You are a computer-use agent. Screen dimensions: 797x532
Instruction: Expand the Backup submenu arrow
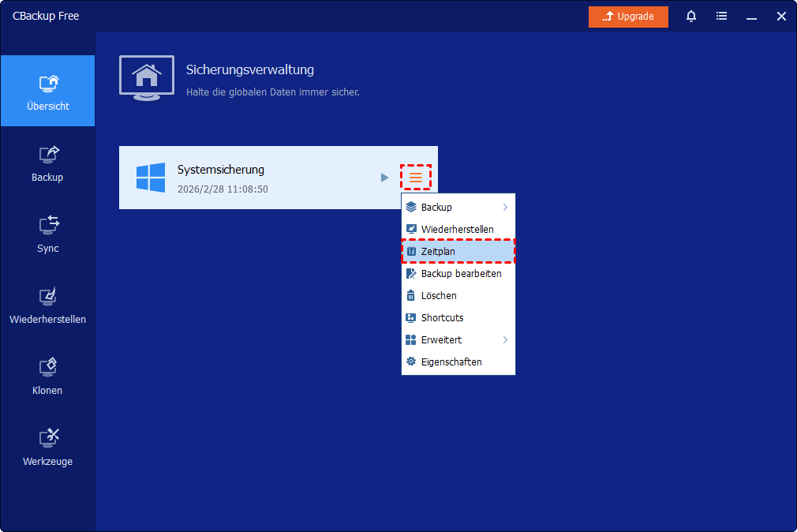pyautogui.click(x=505, y=208)
